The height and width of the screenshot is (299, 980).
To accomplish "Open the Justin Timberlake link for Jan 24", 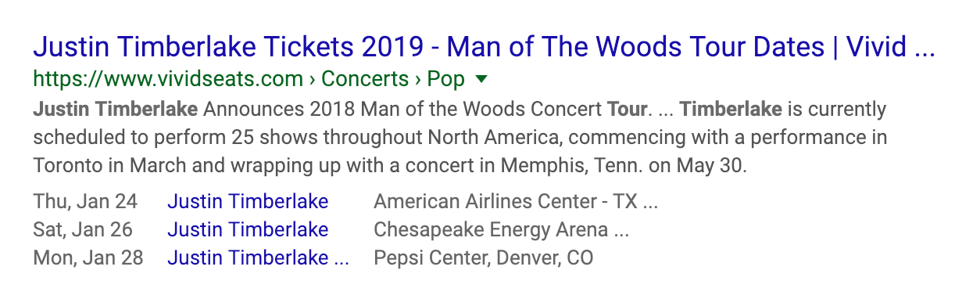I will coord(248,202).
